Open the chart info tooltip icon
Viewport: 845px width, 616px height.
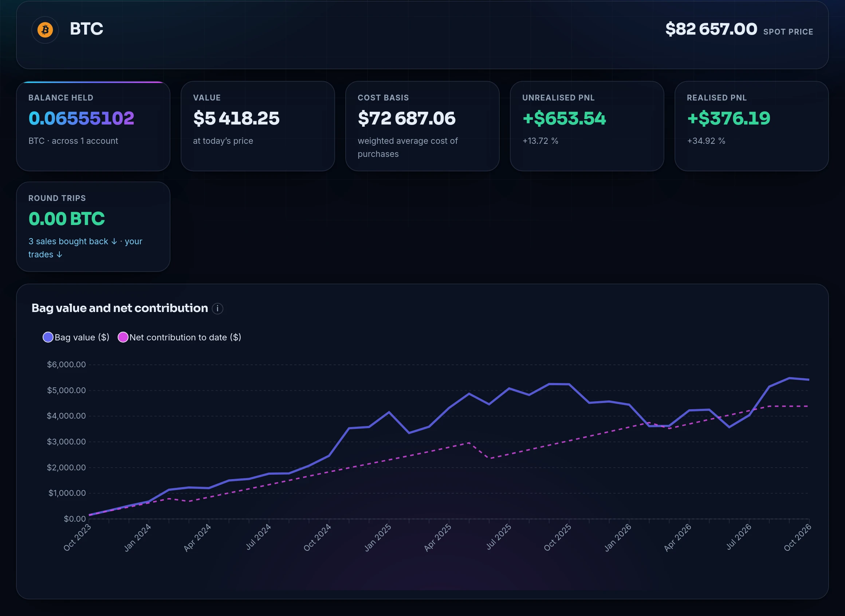(217, 309)
